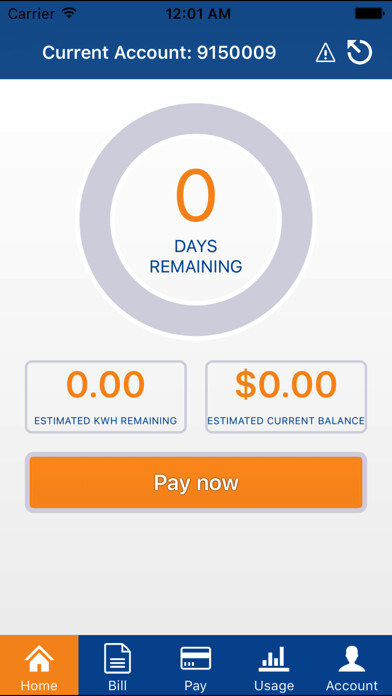Tap the orange 0 days counter
The height and width of the screenshot is (696, 392).
pos(196,196)
